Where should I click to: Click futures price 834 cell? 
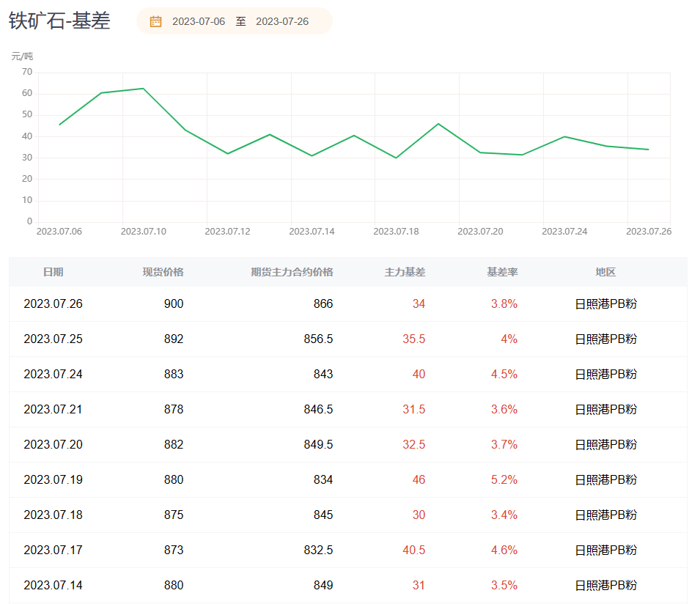[x=323, y=480]
